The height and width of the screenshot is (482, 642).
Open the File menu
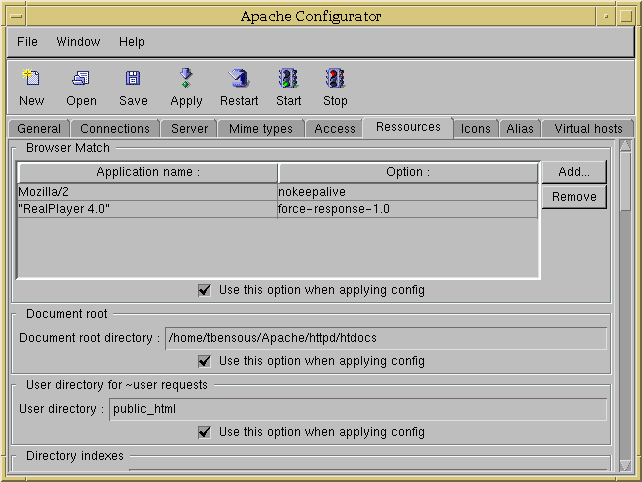pos(27,42)
